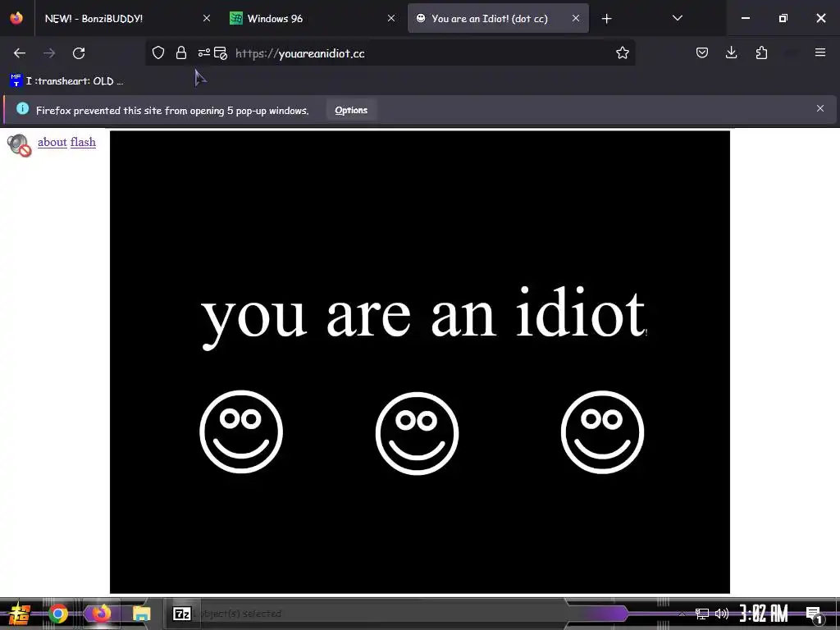Close the Windows 96 tab

(x=391, y=18)
